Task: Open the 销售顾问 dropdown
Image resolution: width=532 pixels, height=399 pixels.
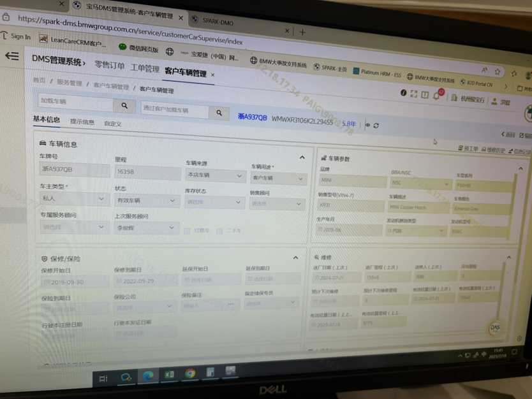Action: [277, 204]
